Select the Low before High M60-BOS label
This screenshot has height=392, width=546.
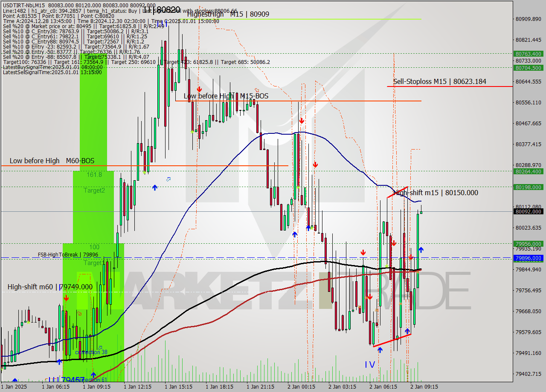pos(52,161)
